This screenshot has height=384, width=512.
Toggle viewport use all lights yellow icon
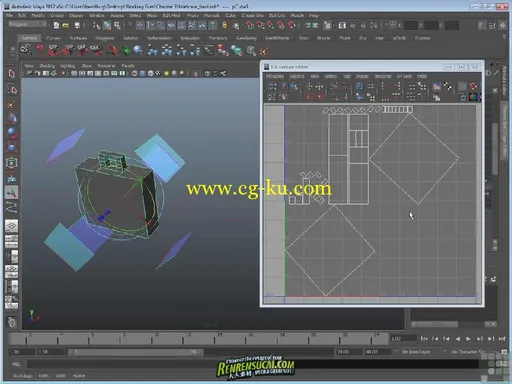166,73
